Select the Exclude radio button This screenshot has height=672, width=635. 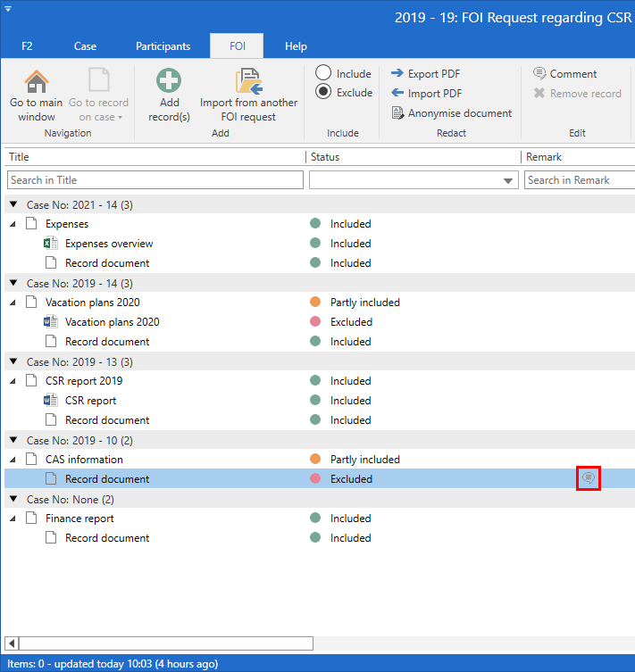pos(323,92)
